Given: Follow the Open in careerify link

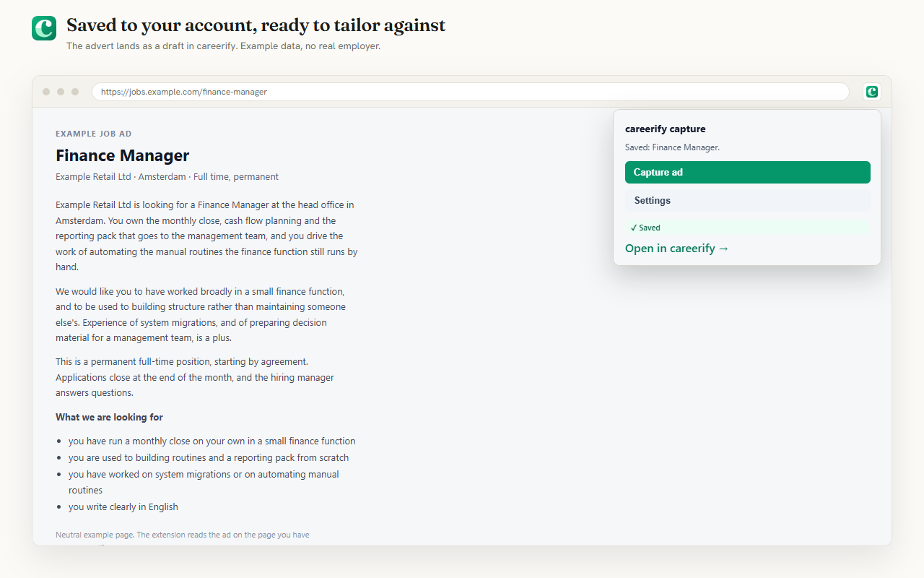Looking at the screenshot, I should pyautogui.click(x=677, y=249).
